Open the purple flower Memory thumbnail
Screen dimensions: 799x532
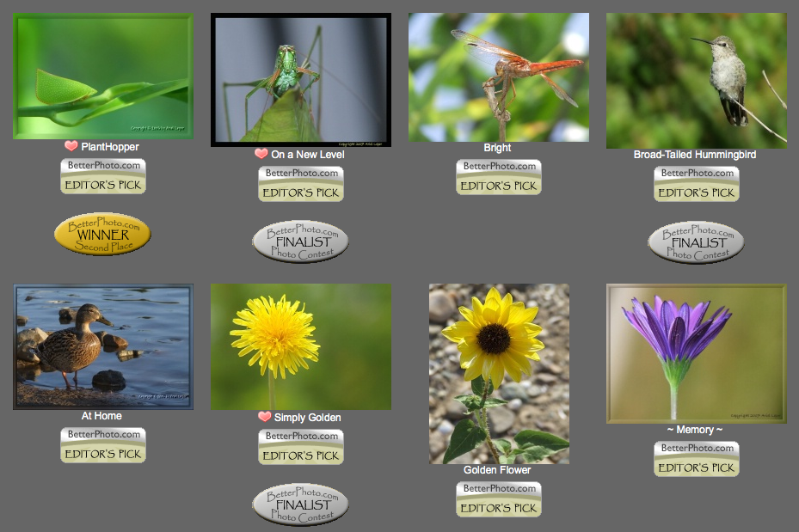click(696, 353)
